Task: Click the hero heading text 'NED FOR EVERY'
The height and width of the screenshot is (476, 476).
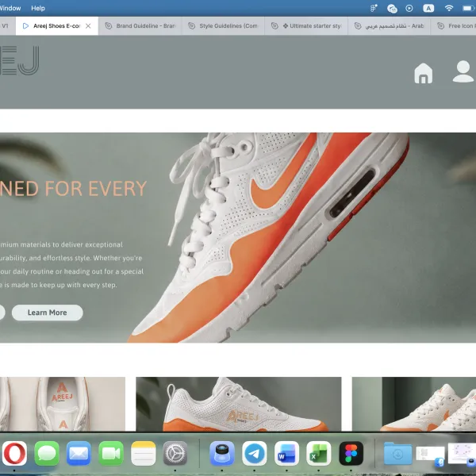Action: (73, 189)
